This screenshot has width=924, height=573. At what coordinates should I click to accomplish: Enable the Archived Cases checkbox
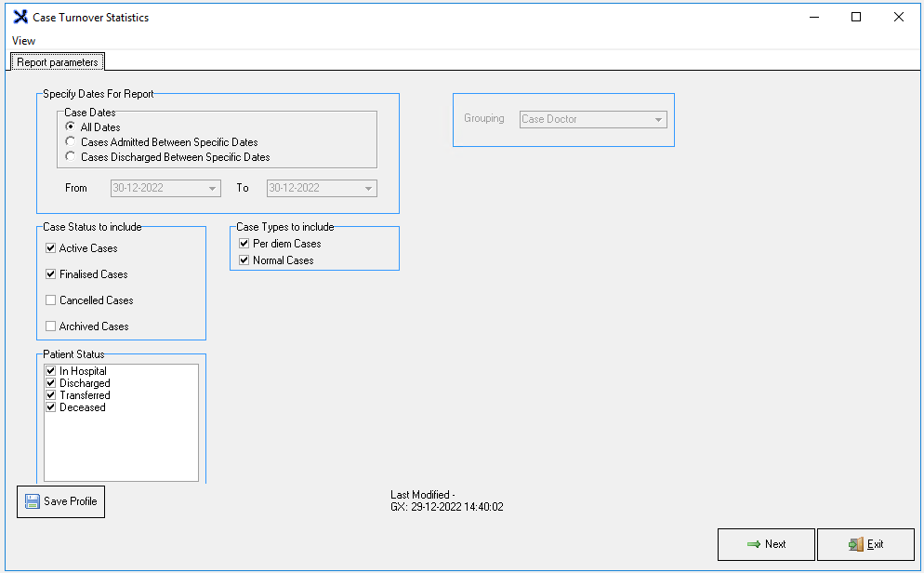click(51, 326)
